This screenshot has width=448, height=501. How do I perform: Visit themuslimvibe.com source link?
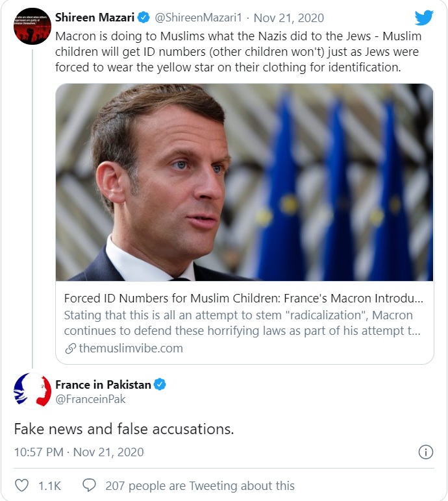click(131, 348)
